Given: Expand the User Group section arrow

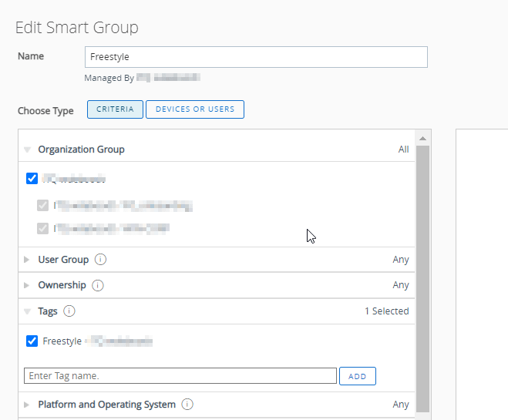Looking at the screenshot, I should 28,260.
